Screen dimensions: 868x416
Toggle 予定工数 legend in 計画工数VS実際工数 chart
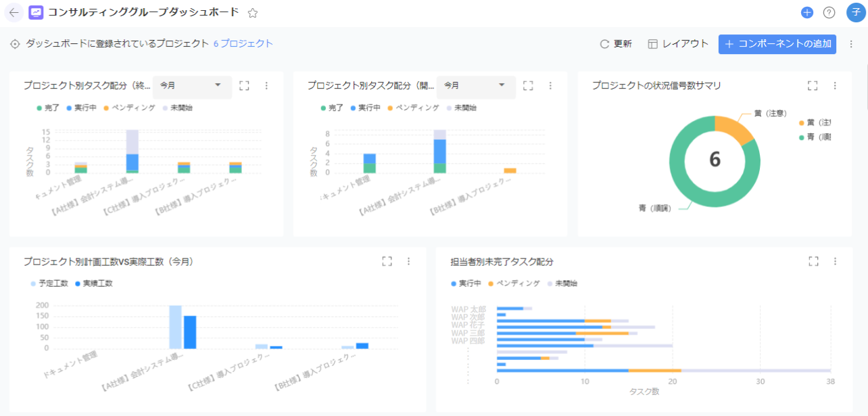pyautogui.click(x=49, y=283)
